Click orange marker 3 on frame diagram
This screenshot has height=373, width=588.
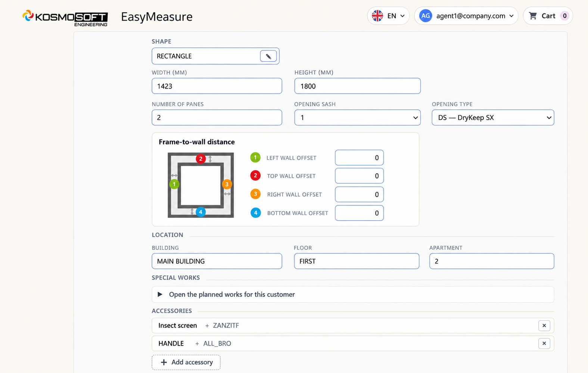point(227,184)
